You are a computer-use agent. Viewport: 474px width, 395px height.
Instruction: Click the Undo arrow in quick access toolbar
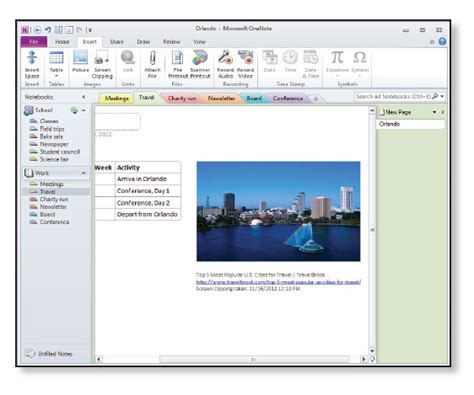click(48, 30)
